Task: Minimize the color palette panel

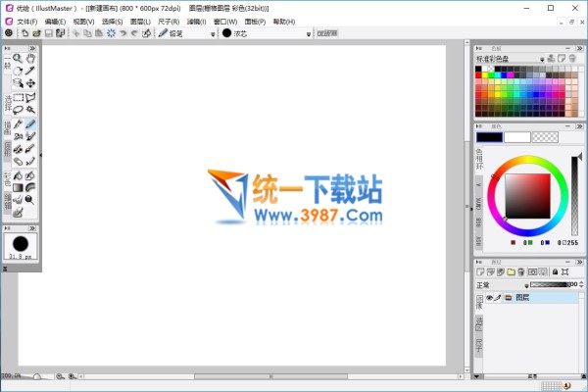Action: pos(567,48)
